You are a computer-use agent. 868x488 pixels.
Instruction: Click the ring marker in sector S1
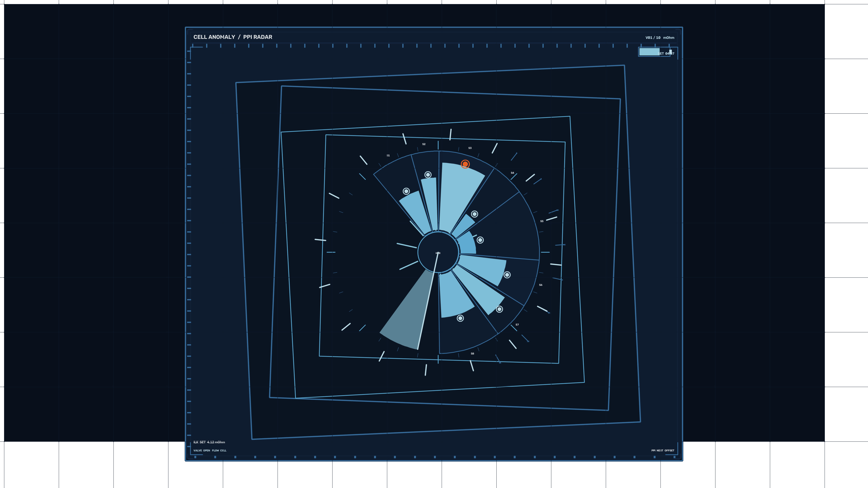tap(406, 191)
